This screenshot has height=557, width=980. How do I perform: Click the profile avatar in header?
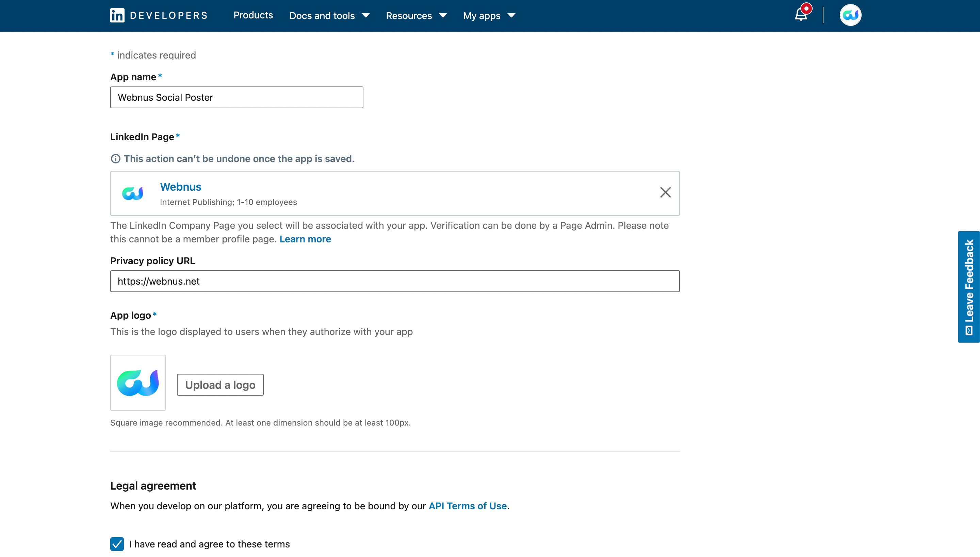coord(850,15)
